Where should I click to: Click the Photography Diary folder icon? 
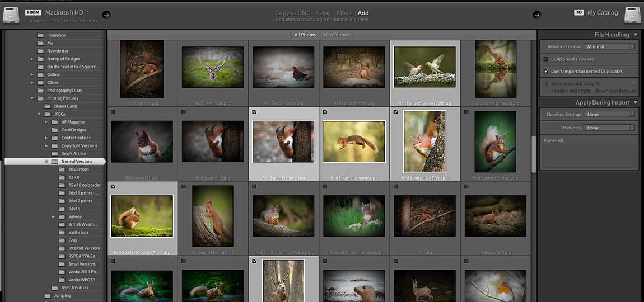[40, 90]
